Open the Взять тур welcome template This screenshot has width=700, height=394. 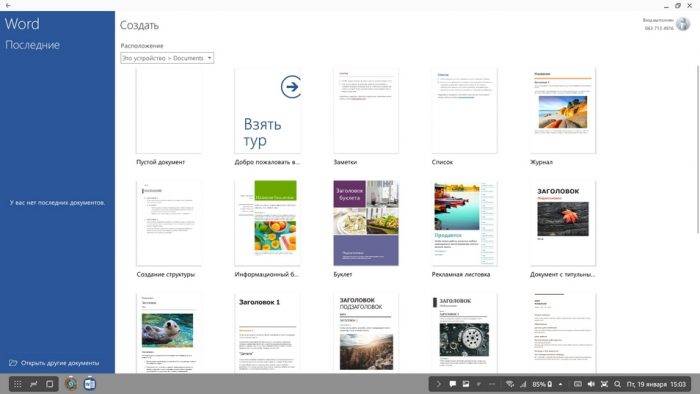(267, 117)
